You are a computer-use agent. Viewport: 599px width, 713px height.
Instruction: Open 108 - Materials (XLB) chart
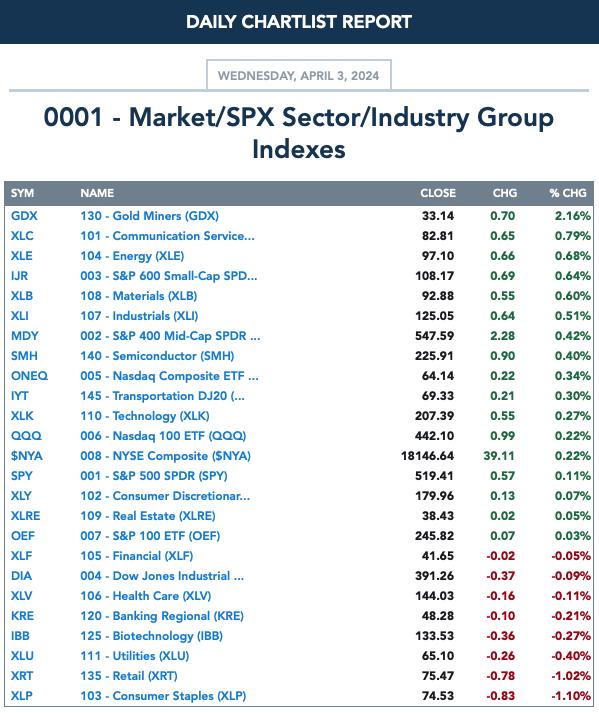[138, 296]
